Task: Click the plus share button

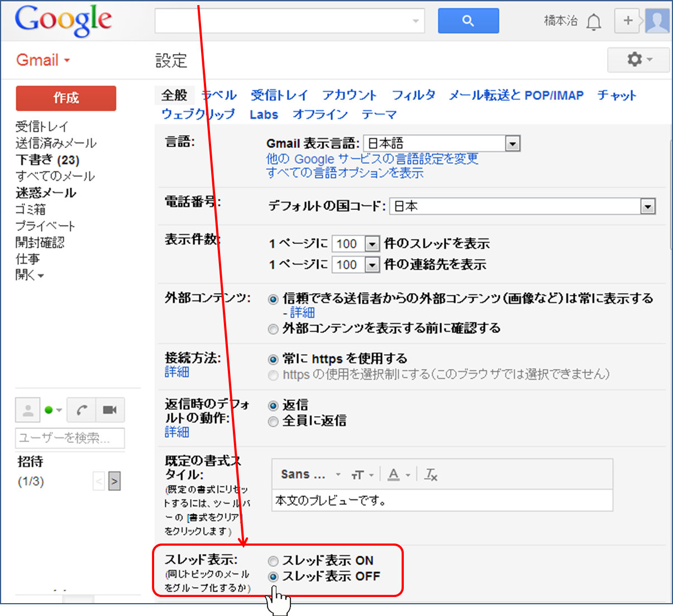Action: [628, 21]
